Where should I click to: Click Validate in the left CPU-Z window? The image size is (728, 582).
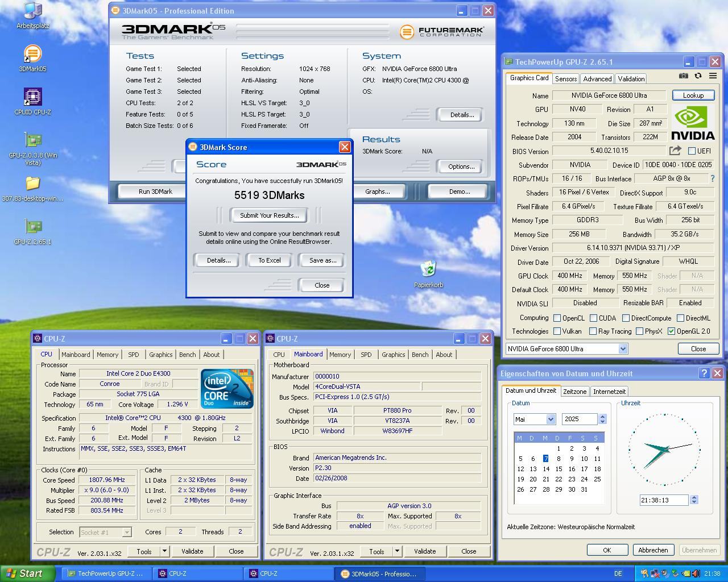pos(192,551)
